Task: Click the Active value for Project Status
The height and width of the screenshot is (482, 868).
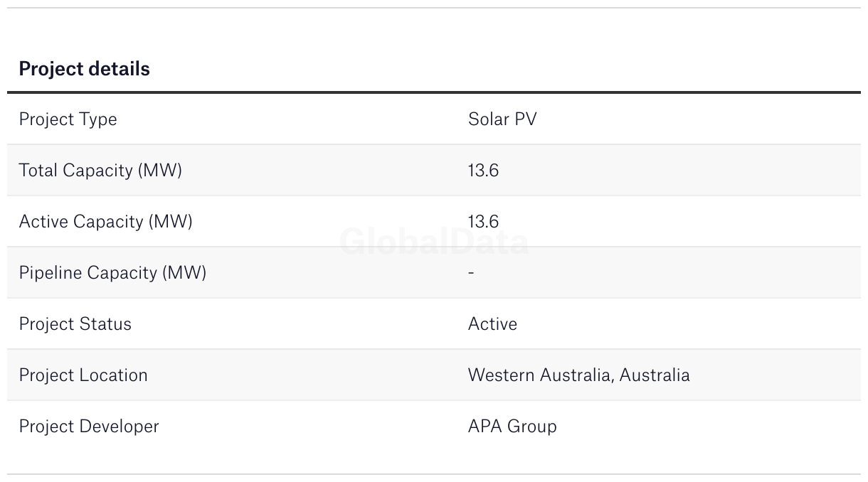Action: (492, 323)
